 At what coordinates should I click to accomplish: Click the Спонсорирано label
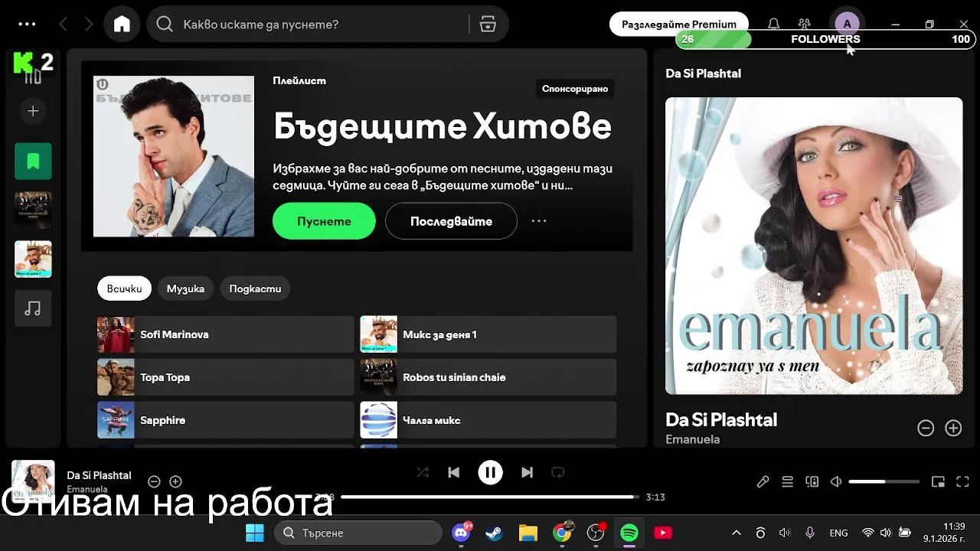575,89
